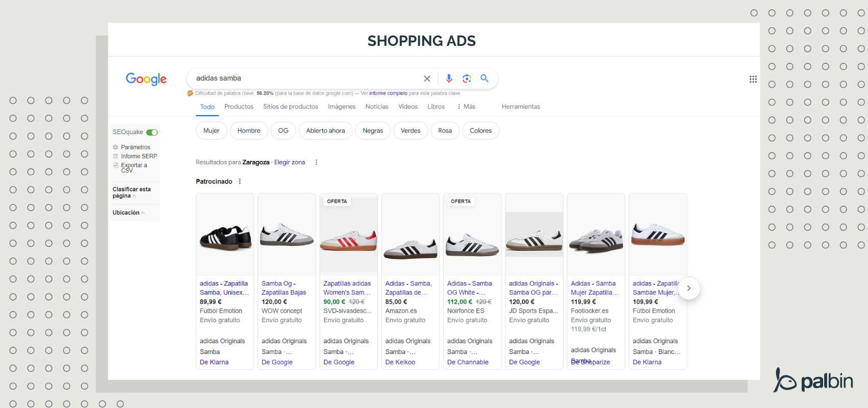Expand the Clasificar esta página section
868x408 pixels.
click(x=132, y=192)
